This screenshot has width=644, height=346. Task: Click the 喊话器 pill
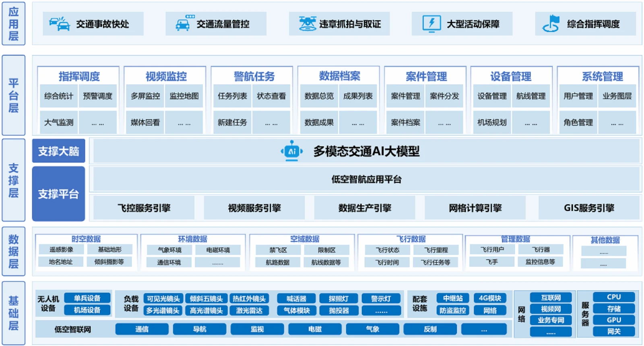297,299
